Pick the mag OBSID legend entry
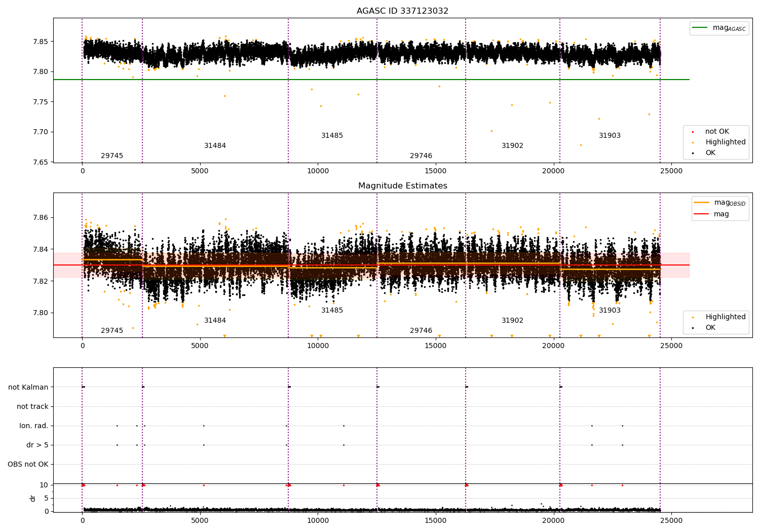Viewport: 760px width, 532px height. [x=720, y=203]
